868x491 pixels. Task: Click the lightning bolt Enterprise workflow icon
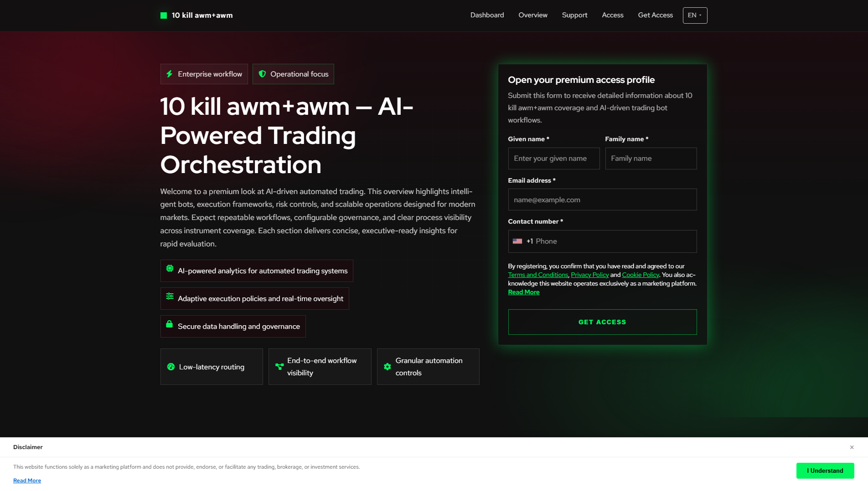[x=170, y=74]
